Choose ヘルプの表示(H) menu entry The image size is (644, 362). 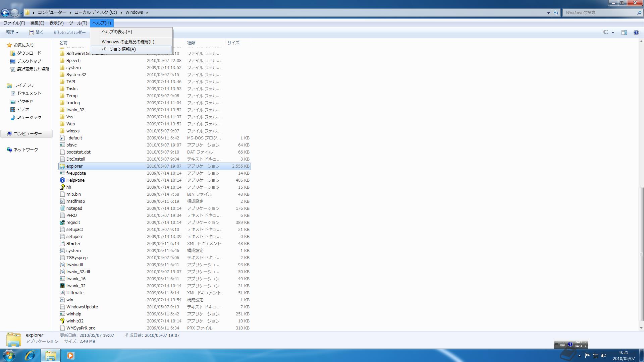click(131, 32)
